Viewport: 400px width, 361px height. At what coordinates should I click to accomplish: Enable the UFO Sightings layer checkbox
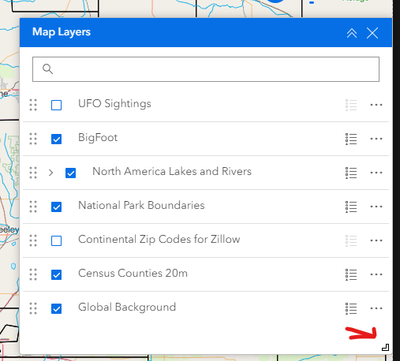pos(56,105)
